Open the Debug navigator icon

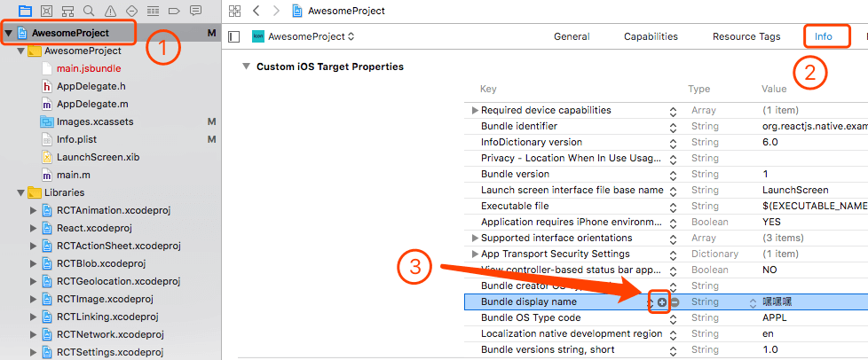click(153, 11)
